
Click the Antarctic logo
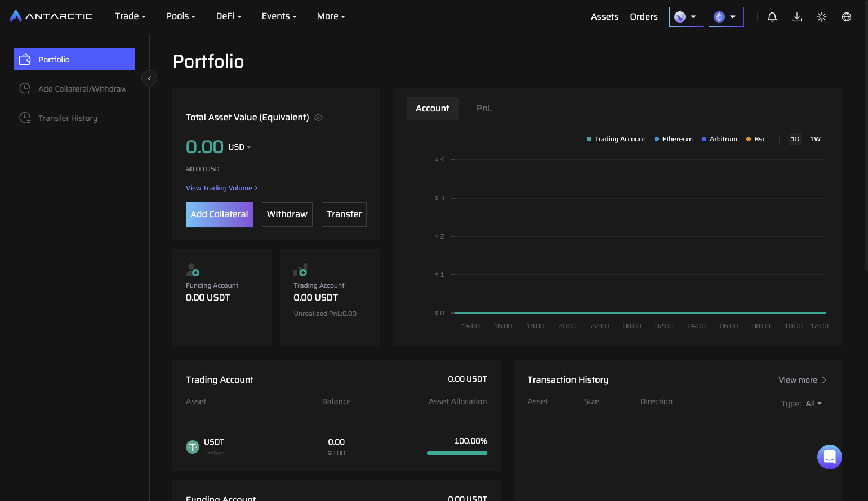click(51, 16)
